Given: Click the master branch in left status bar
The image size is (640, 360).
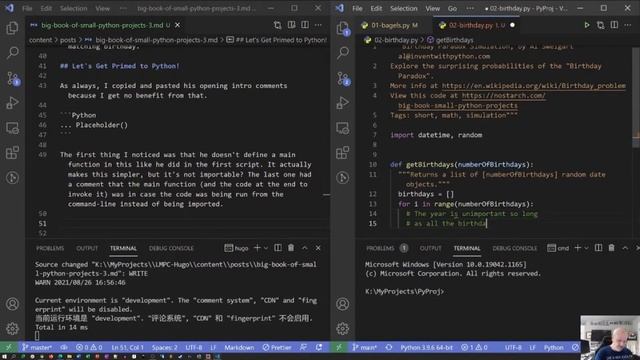Looking at the screenshot, I should coord(37,347).
